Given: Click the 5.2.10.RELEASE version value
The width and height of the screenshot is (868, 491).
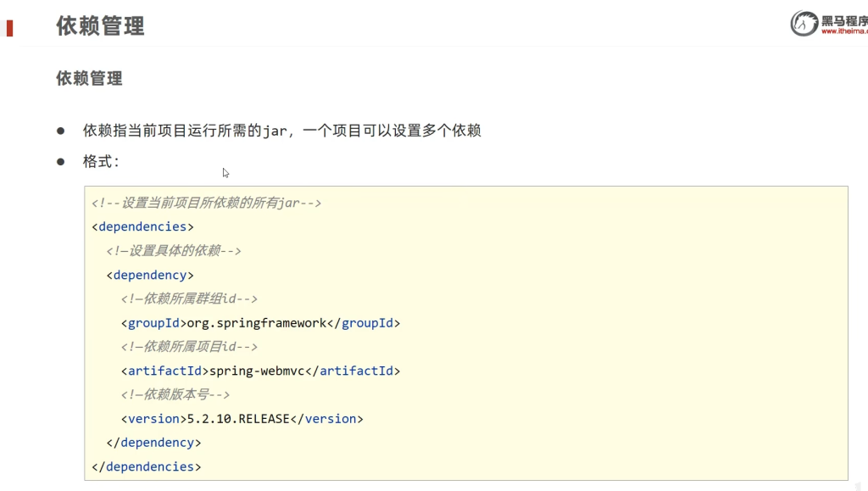Looking at the screenshot, I should coord(238,419).
